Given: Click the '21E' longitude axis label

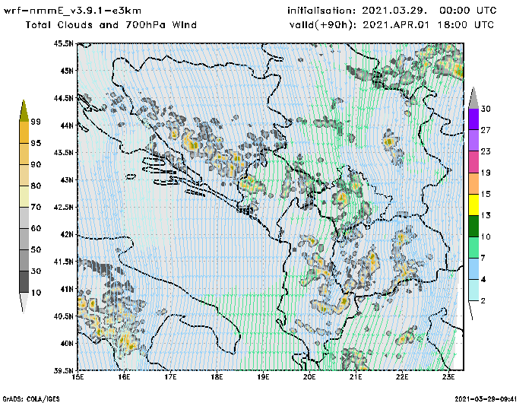Looking at the screenshot, I should pos(356,377).
